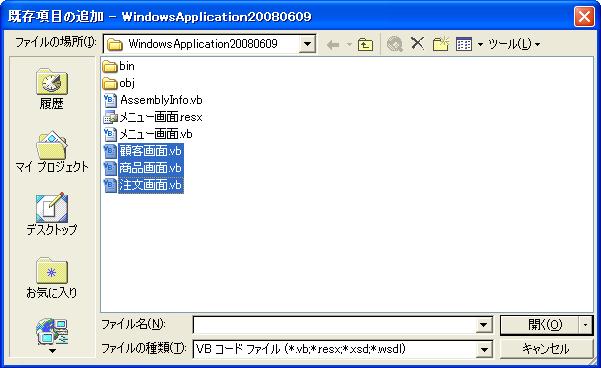This screenshot has width=601, height=368.
Task: Select the bin folder
Action: coord(119,66)
